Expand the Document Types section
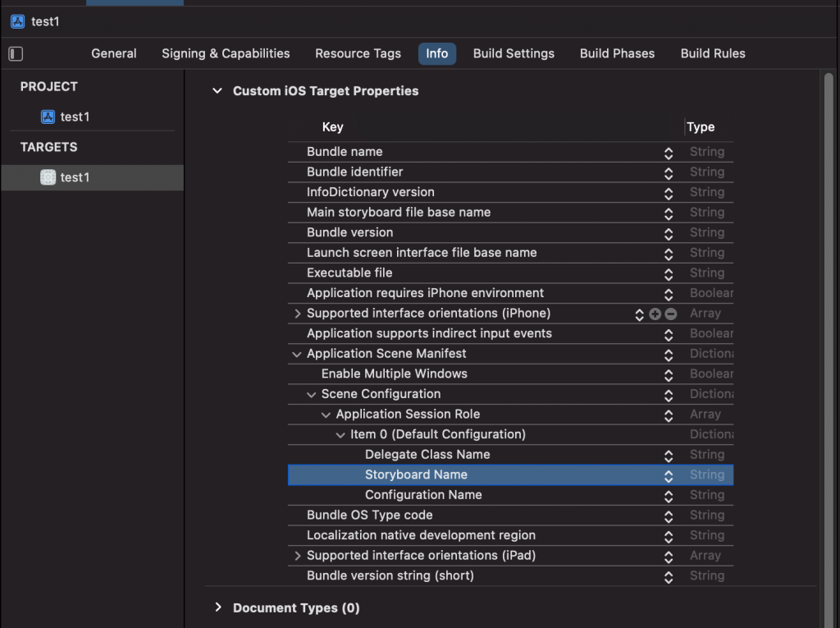 tap(217, 607)
